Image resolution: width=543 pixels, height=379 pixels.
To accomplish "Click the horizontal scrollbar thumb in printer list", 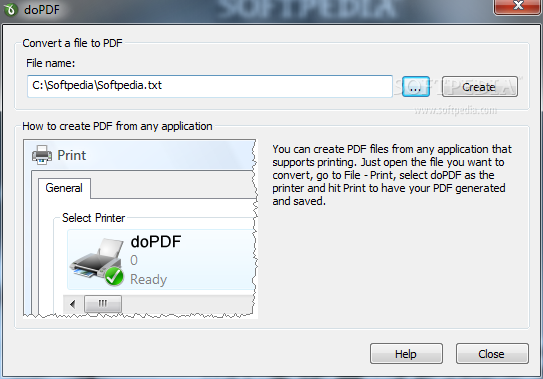I will coord(103,304).
